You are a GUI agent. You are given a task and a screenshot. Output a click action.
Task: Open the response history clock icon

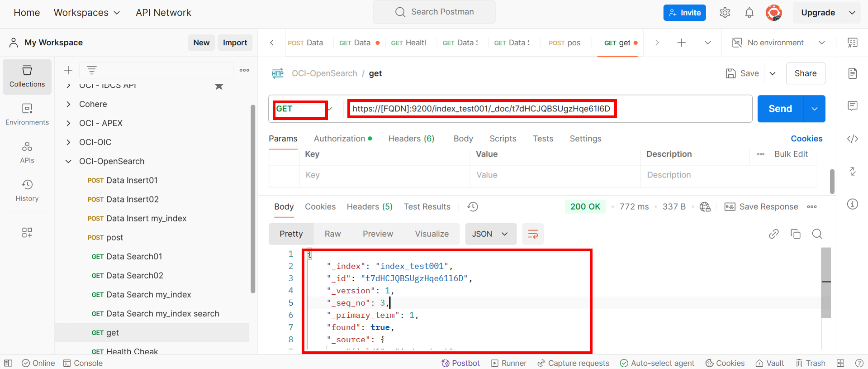pos(473,206)
